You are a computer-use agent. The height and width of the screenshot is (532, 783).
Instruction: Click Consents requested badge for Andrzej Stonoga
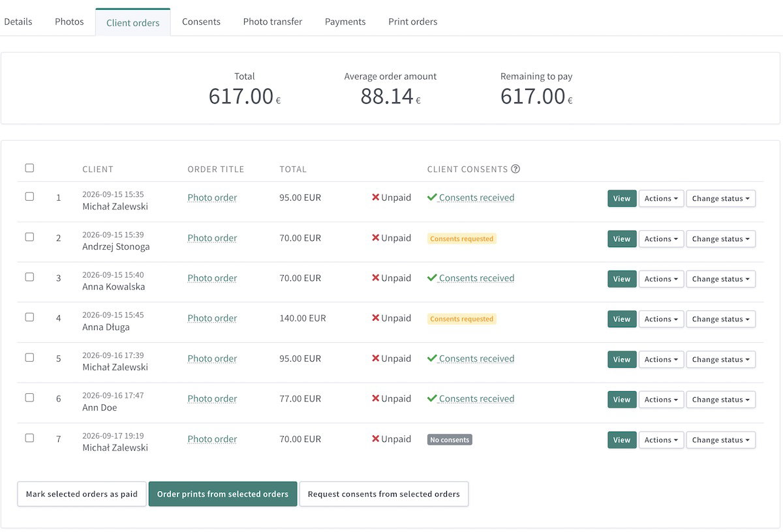(462, 239)
